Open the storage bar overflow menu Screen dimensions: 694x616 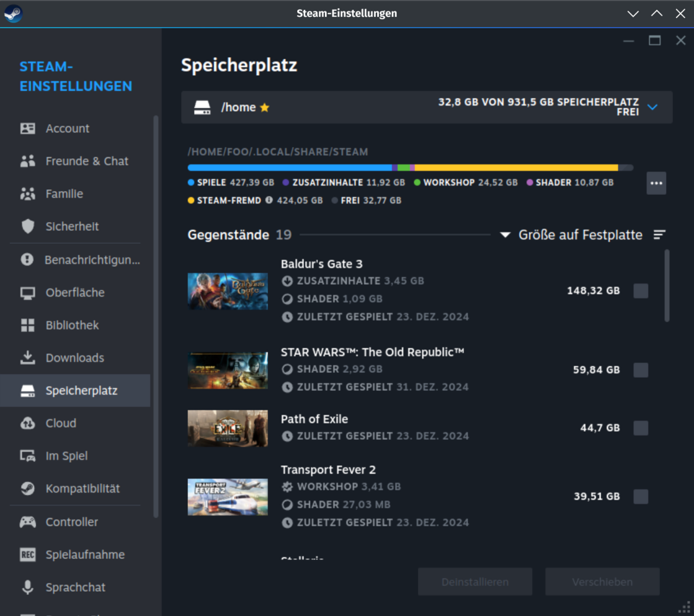(x=656, y=183)
